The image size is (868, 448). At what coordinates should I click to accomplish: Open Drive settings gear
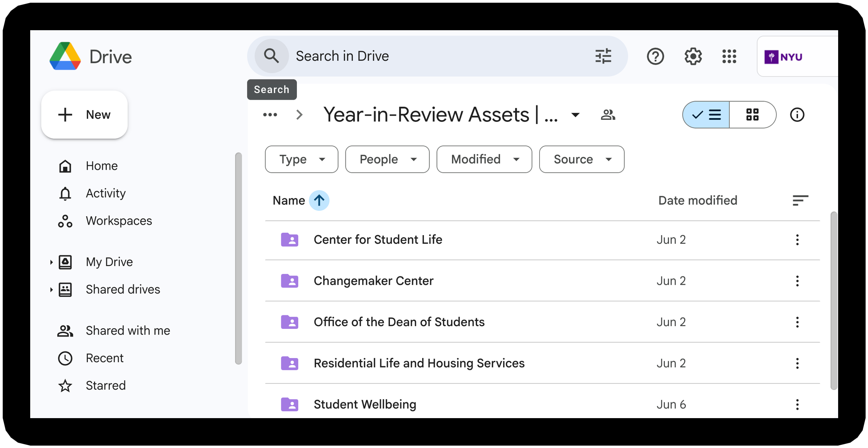pyautogui.click(x=693, y=56)
